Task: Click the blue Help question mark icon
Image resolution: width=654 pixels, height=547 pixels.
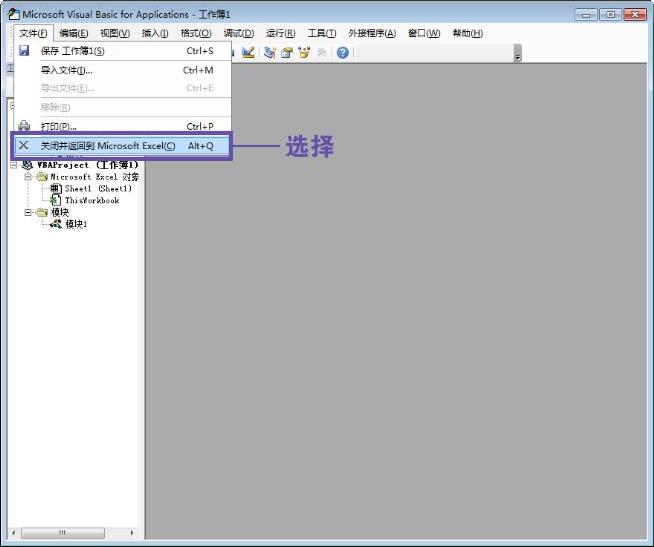Action: tap(342, 53)
